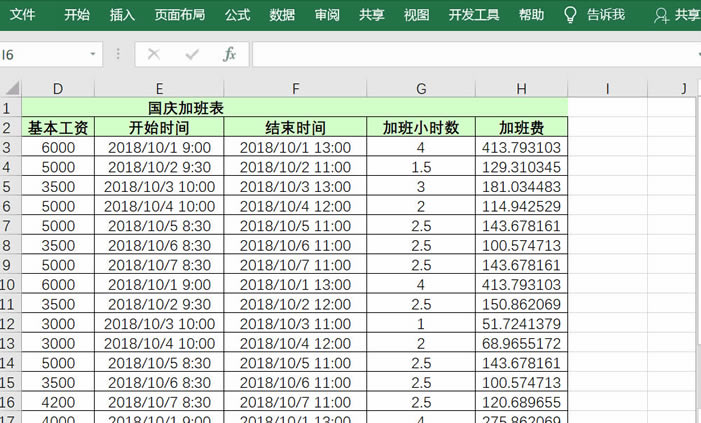Click the select-all corner triangle
The width and height of the screenshot is (701, 423).
[x=11, y=88]
